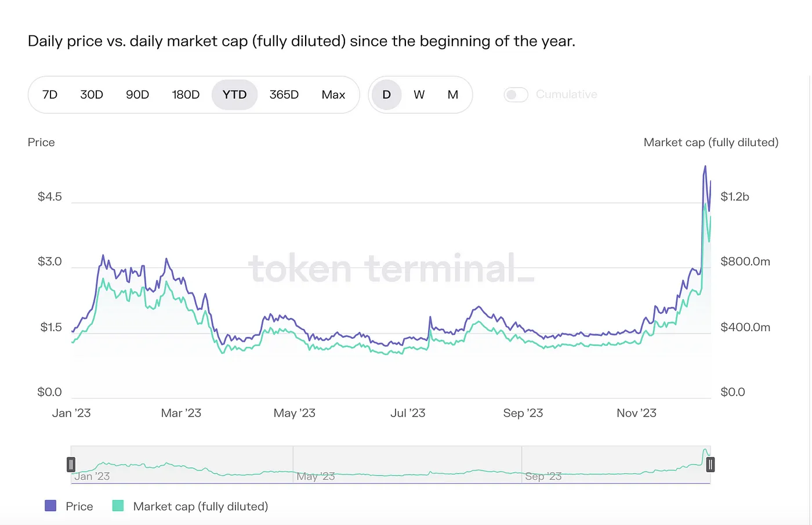Switch to 30D time range
The height and width of the screenshot is (525, 812).
(92, 95)
